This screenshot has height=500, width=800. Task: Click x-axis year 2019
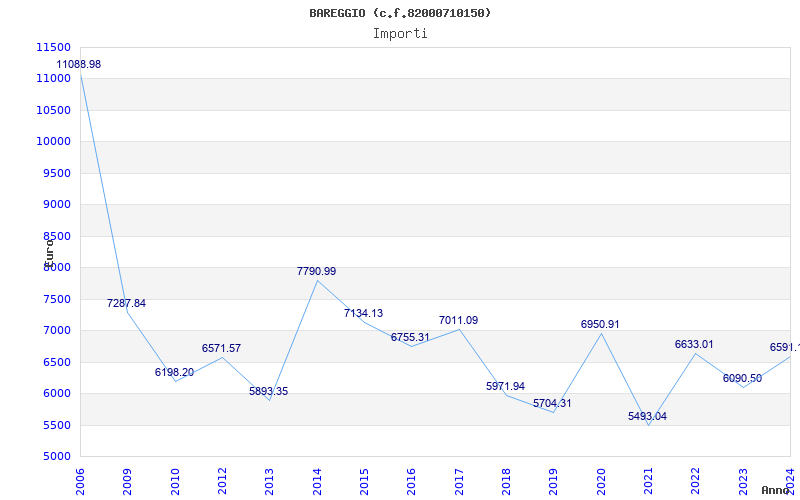click(x=554, y=482)
